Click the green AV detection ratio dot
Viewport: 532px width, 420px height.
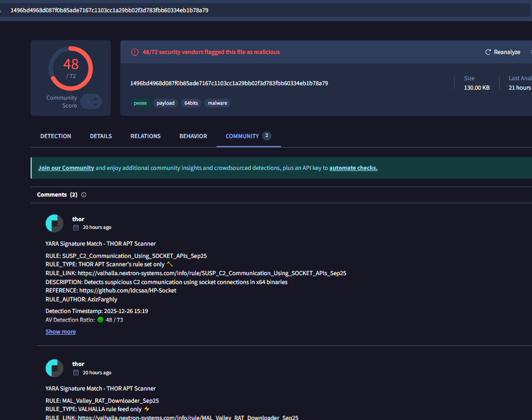click(x=101, y=320)
